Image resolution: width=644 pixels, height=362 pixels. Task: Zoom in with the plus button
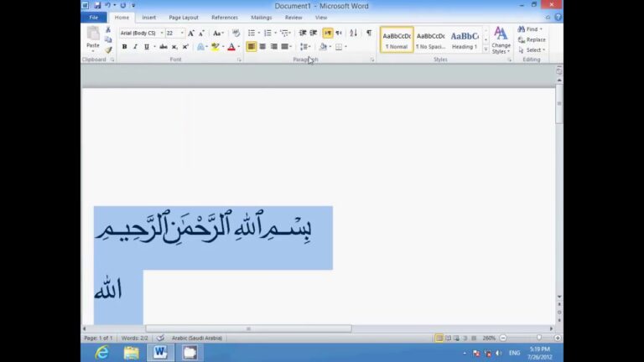click(x=558, y=338)
